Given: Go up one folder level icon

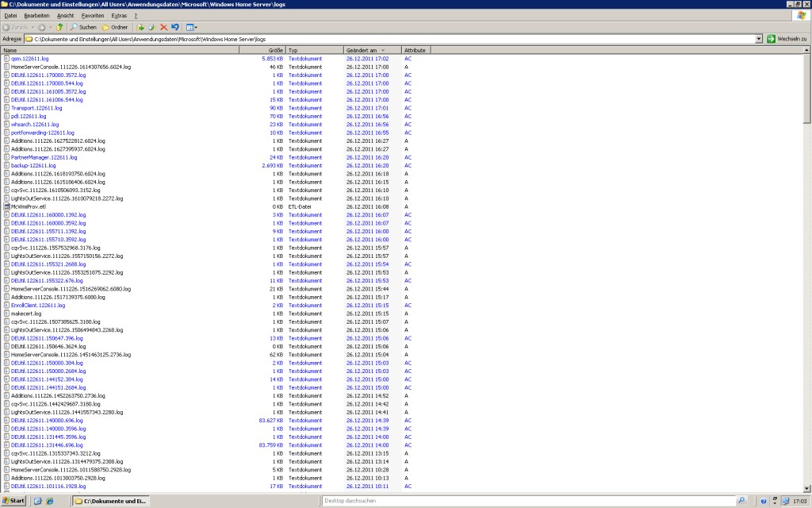Looking at the screenshot, I should pyautogui.click(x=59, y=27).
